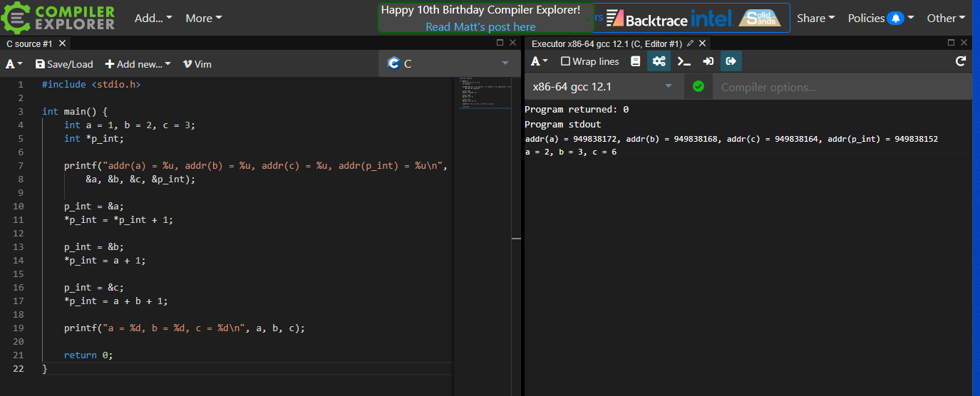Open Read Matt's post here link

click(480, 26)
